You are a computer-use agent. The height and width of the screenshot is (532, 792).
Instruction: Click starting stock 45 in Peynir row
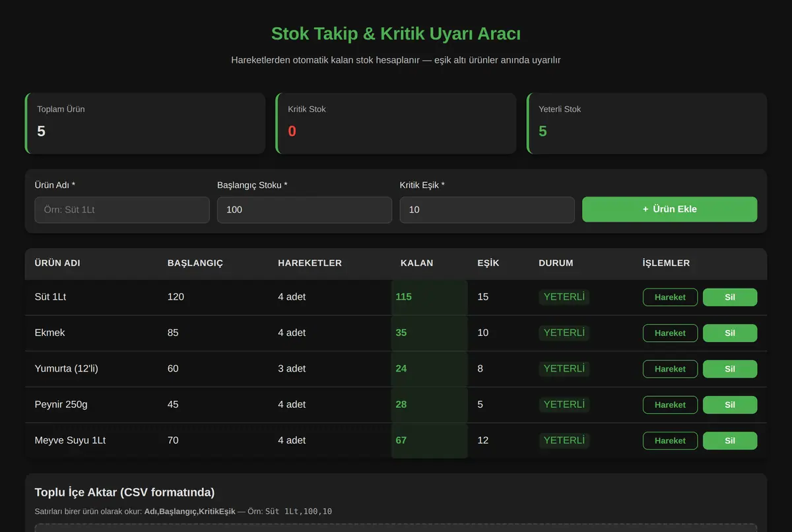(173, 404)
